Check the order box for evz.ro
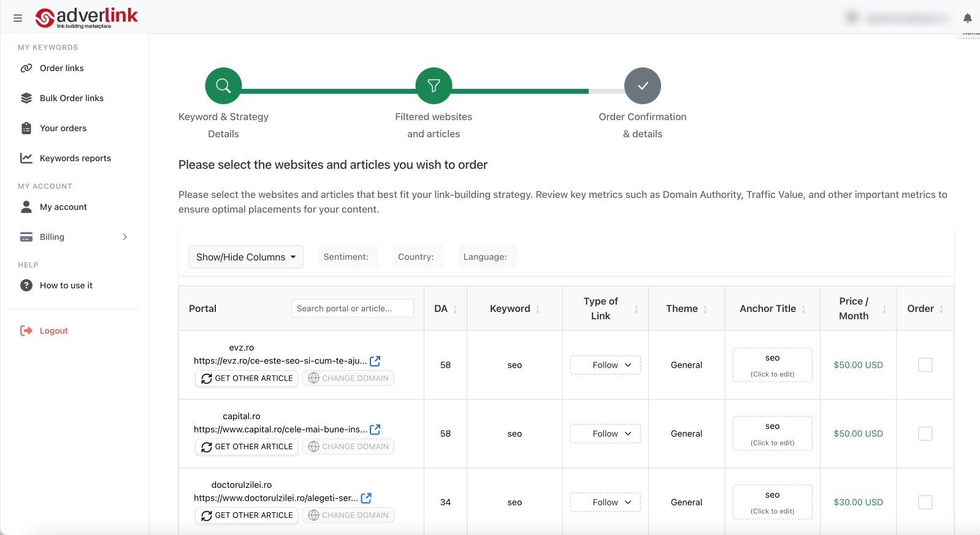This screenshot has width=980, height=535. [x=925, y=365]
